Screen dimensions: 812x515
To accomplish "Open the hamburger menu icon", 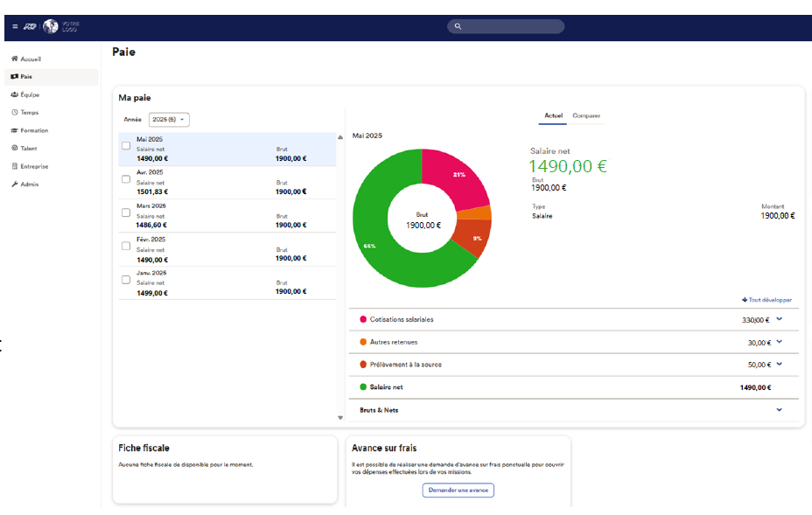I will [x=15, y=26].
